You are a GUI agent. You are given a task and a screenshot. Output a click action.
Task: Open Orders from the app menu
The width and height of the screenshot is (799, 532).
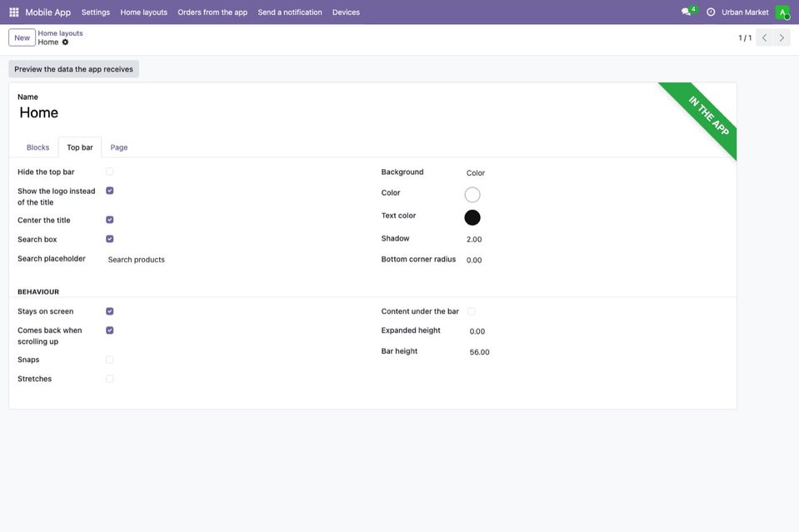212,12
